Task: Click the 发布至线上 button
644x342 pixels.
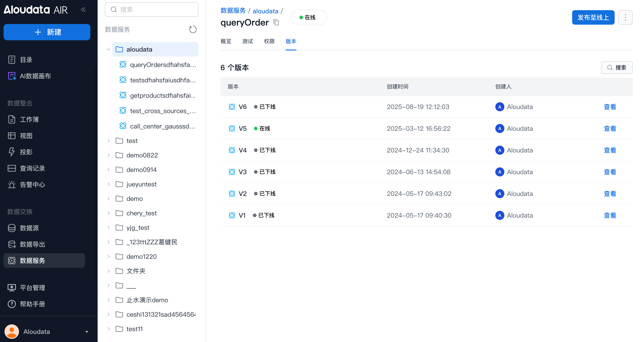Action: pos(593,17)
